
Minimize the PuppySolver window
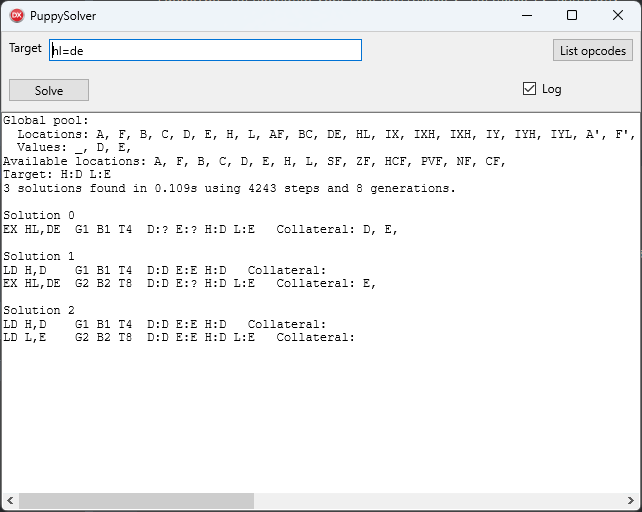(x=527, y=16)
